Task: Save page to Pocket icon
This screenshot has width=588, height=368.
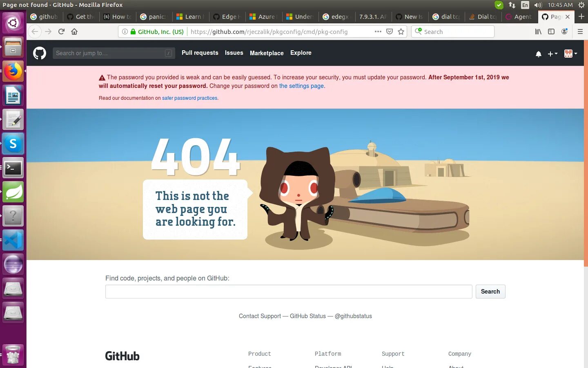Action: pos(390,31)
